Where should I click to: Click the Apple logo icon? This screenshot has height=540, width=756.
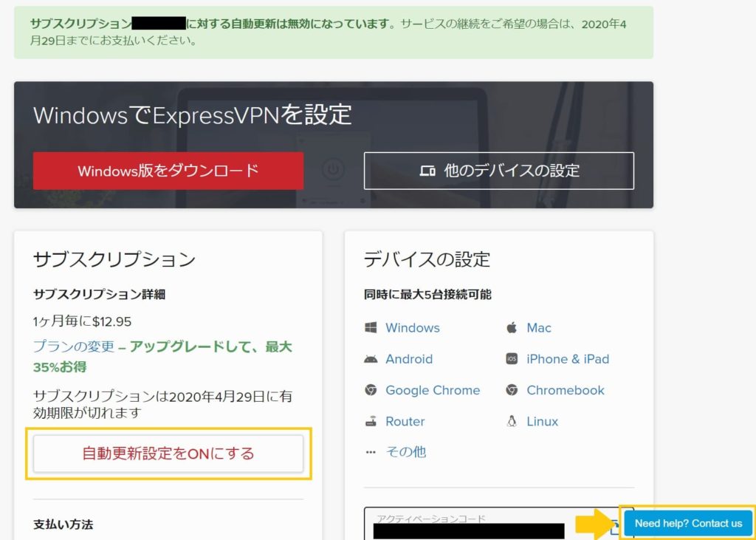pyautogui.click(x=512, y=328)
